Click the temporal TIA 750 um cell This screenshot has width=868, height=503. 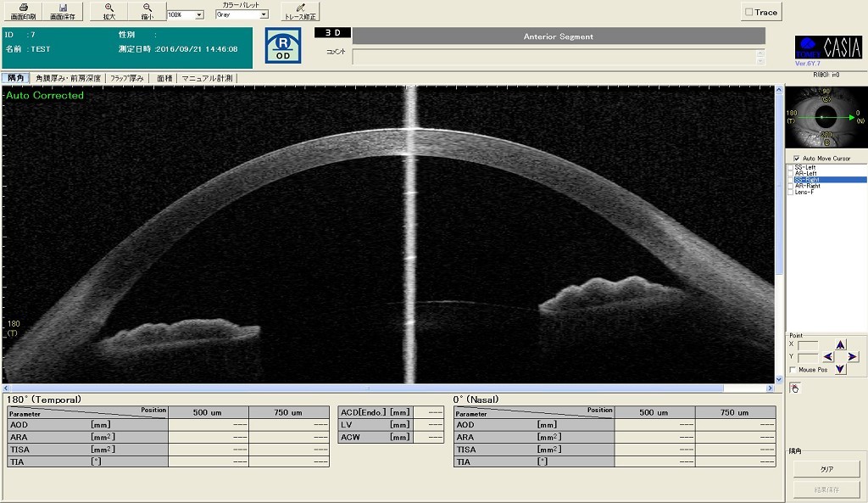tap(289, 461)
